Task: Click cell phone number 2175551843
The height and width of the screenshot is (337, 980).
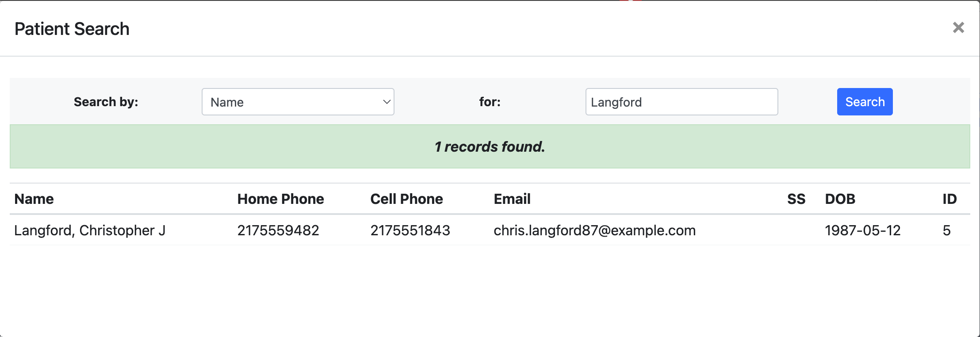Action: click(x=410, y=230)
